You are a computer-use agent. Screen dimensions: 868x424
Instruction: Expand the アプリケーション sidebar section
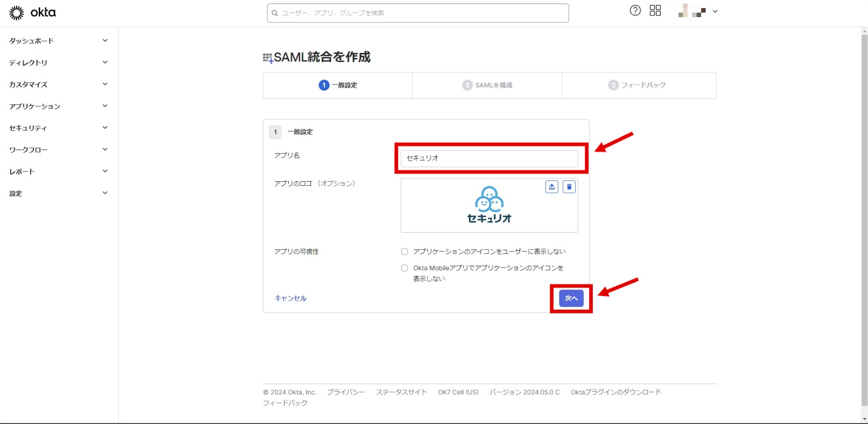click(x=58, y=106)
